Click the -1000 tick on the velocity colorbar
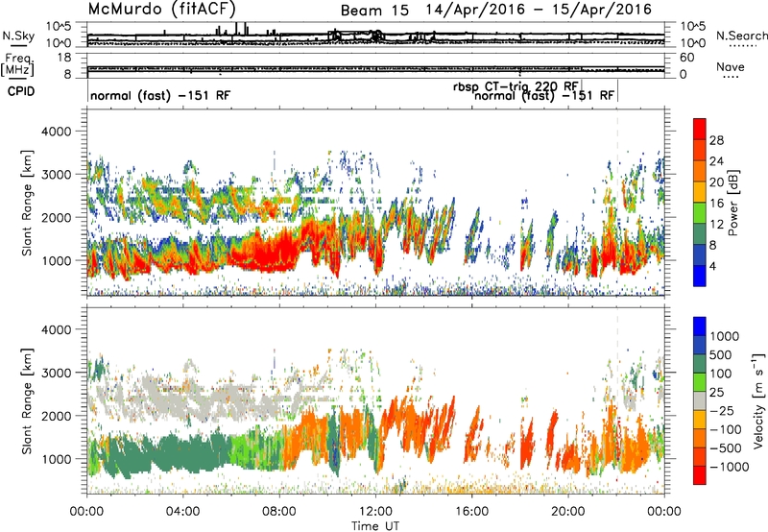768x532 pixels. 730,467
